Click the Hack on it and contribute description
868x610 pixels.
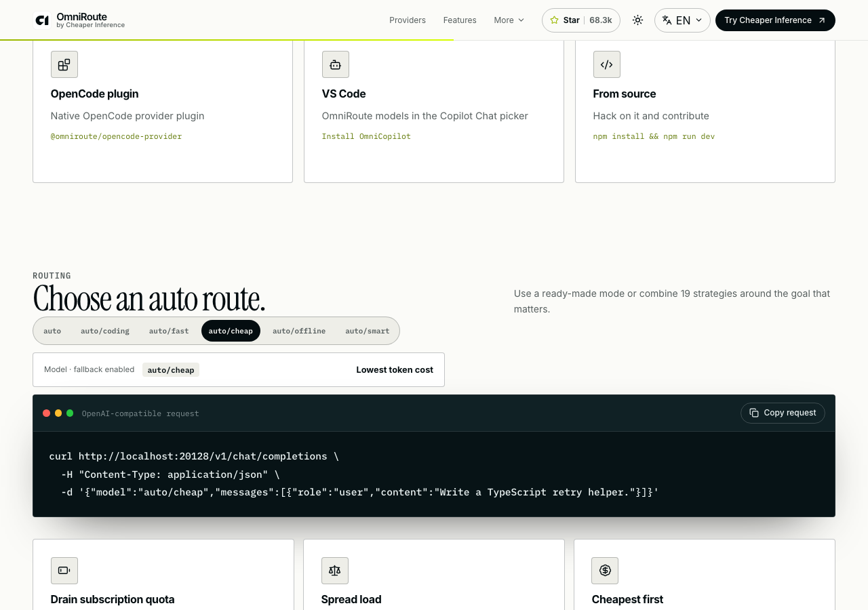[651, 116]
